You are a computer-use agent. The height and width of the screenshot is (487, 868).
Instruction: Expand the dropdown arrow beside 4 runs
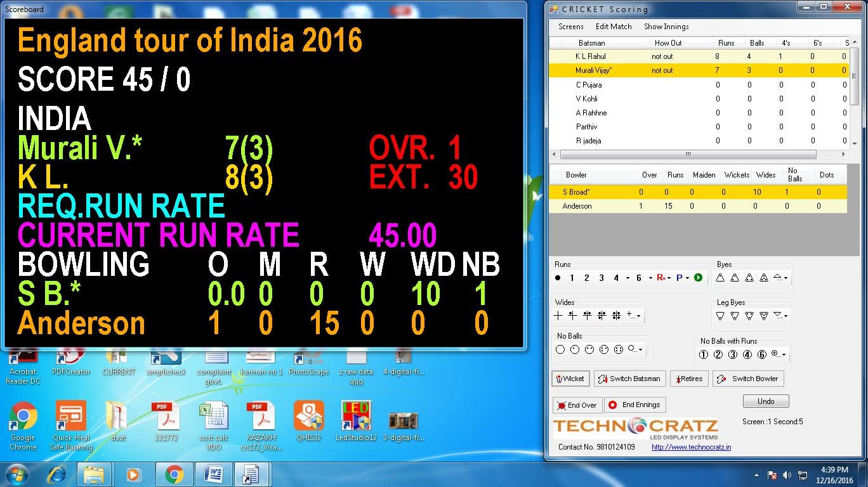[x=628, y=278]
